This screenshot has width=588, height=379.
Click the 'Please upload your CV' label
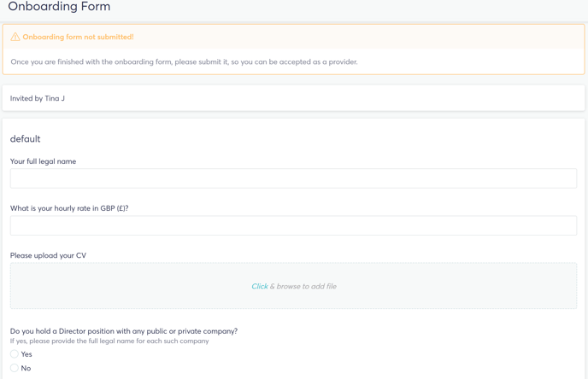(x=48, y=255)
